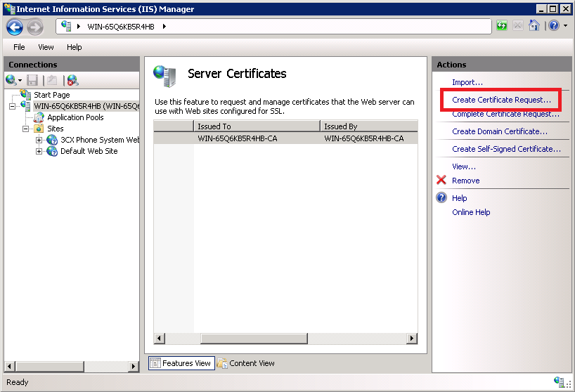Click the IIS Manager title bar icon
Viewport: 575px width, 392px height.
click(10, 8)
